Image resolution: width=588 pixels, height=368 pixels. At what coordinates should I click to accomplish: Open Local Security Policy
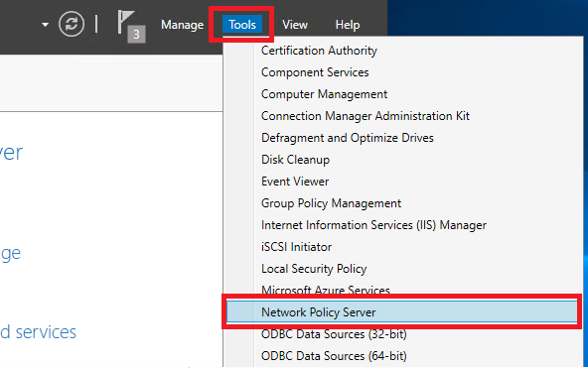(x=314, y=269)
